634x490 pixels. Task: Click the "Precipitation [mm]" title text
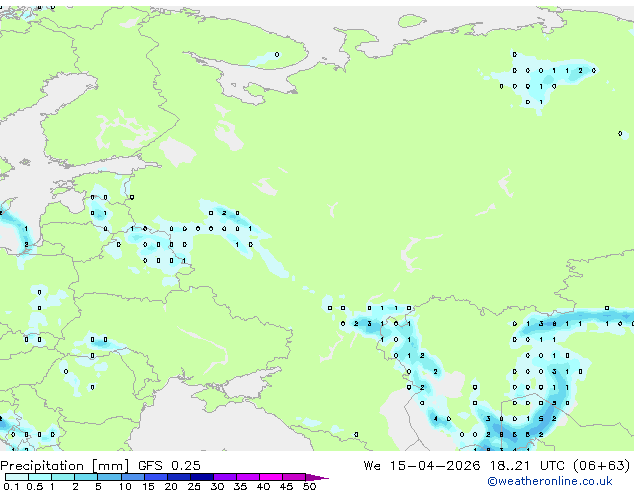(65, 466)
